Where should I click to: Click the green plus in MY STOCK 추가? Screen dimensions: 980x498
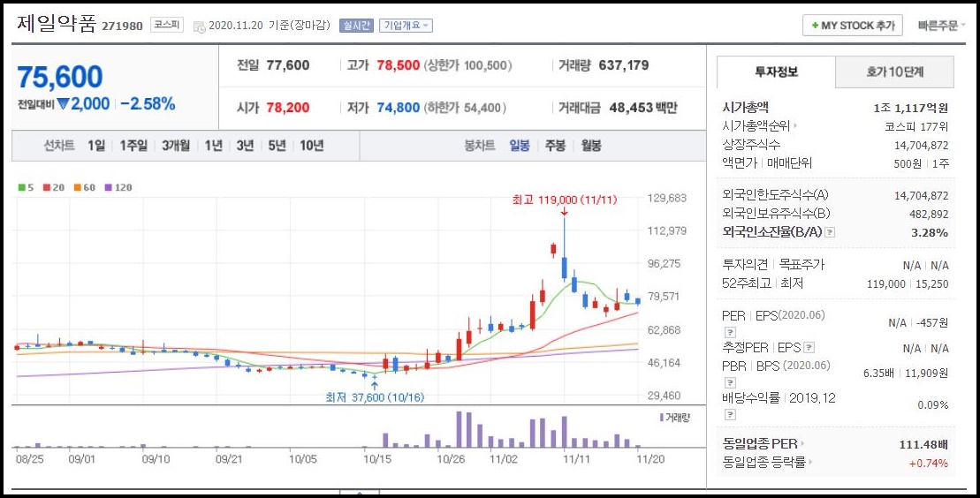click(x=815, y=26)
